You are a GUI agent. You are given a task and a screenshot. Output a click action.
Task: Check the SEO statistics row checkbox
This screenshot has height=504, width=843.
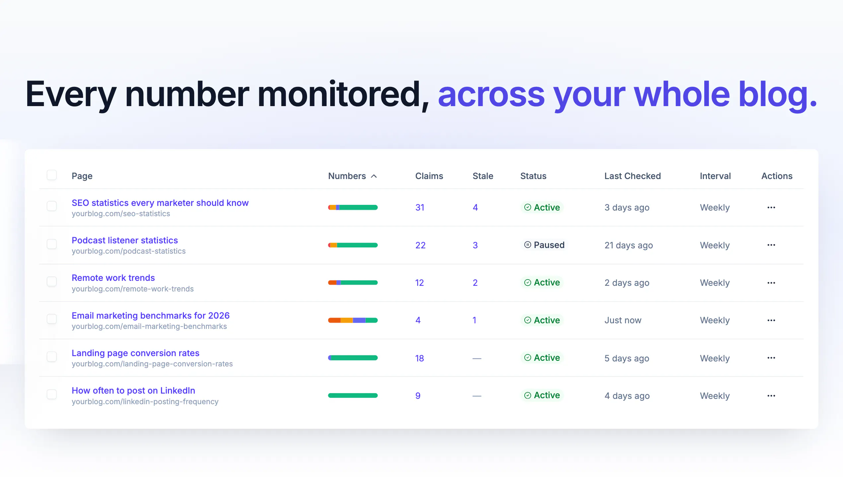[x=52, y=206]
